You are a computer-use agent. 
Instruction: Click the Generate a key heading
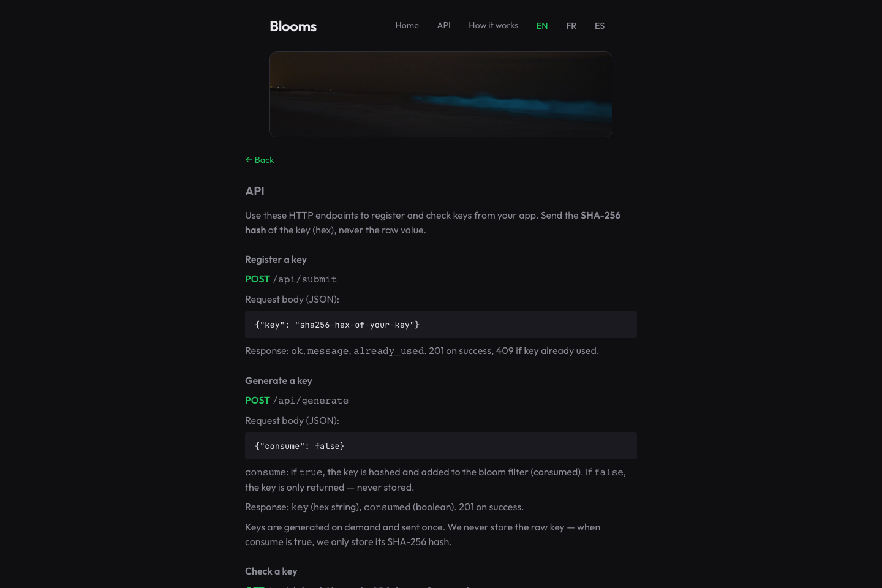pos(278,380)
